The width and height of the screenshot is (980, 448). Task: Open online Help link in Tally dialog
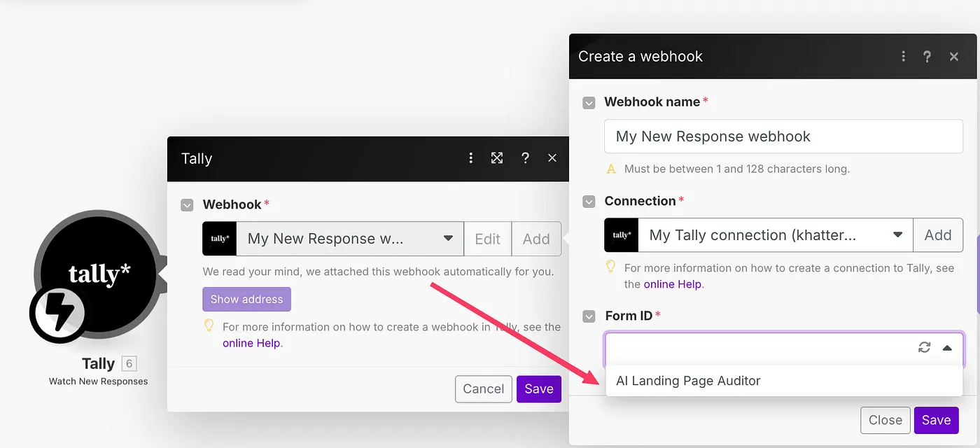(252, 343)
